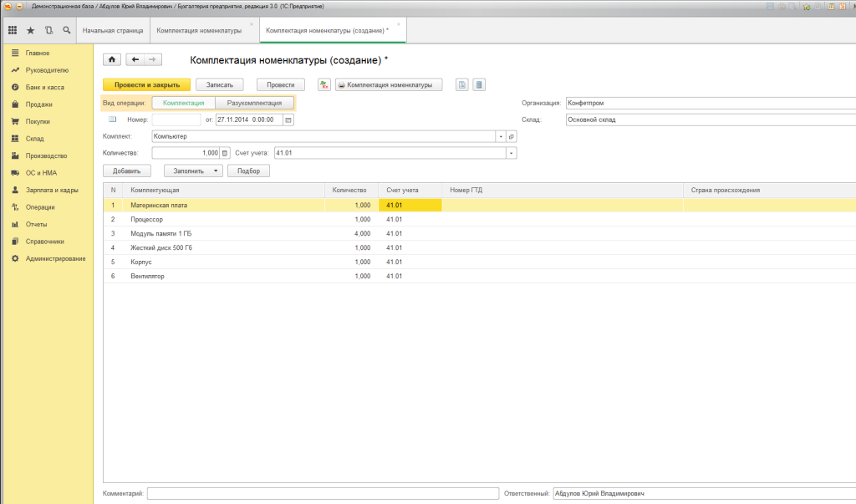Viewport: 856px width, 504px height.
Task: Select the Модуль памяти 1 ГБ row
Action: 479,234
